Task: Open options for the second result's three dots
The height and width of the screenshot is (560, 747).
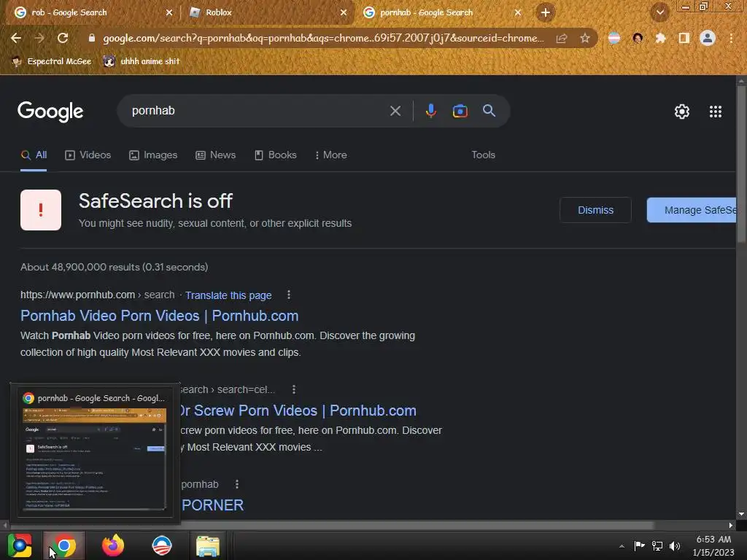Action: pyautogui.click(x=294, y=389)
